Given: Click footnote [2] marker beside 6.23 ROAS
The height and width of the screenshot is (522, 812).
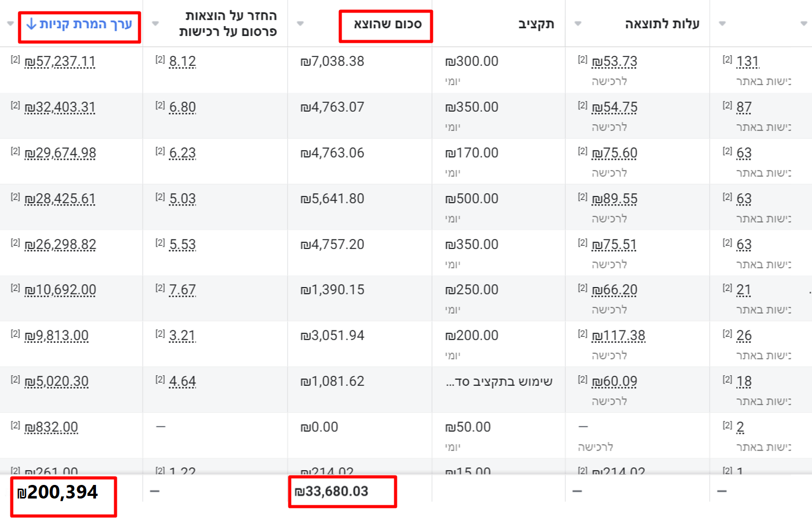Looking at the screenshot, I should (x=160, y=151).
